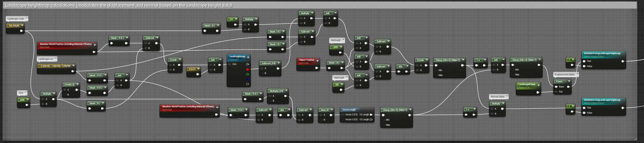
Task: Collapse the Mask ( R ) node via its chevron
Action: [103, 103]
